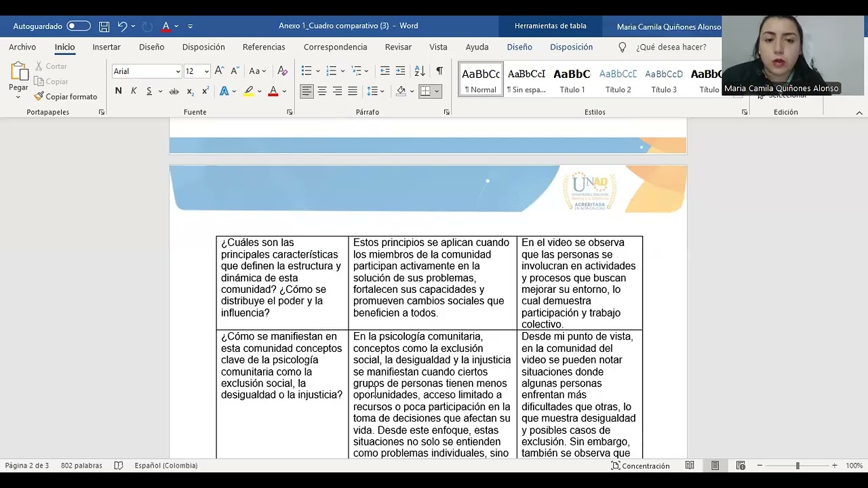Open Párrafo dialog launcher
The image size is (868, 488).
pos(446,112)
